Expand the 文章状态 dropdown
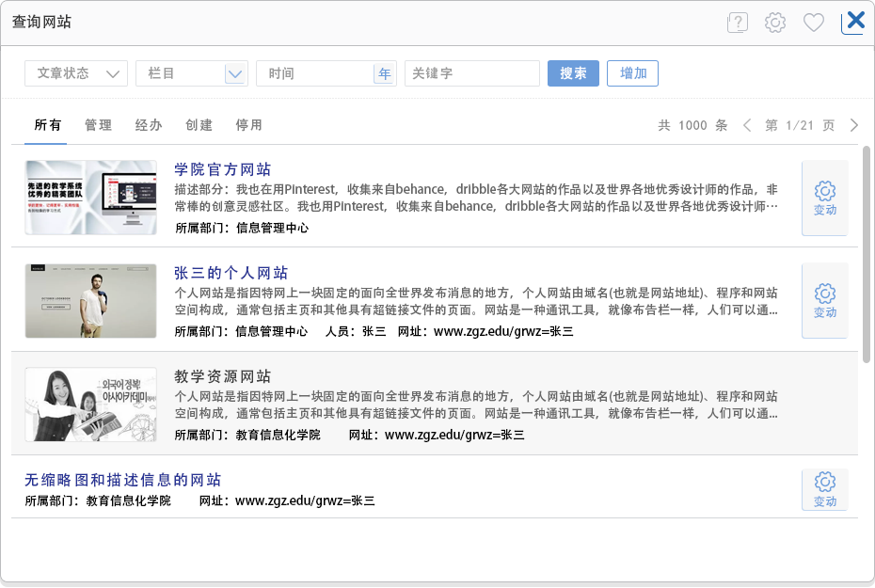The width and height of the screenshot is (875, 588). point(76,73)
